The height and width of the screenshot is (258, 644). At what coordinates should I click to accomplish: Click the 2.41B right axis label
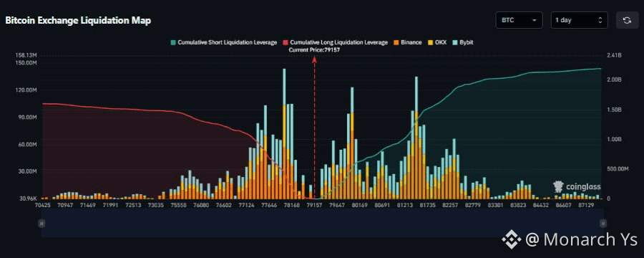614,56
